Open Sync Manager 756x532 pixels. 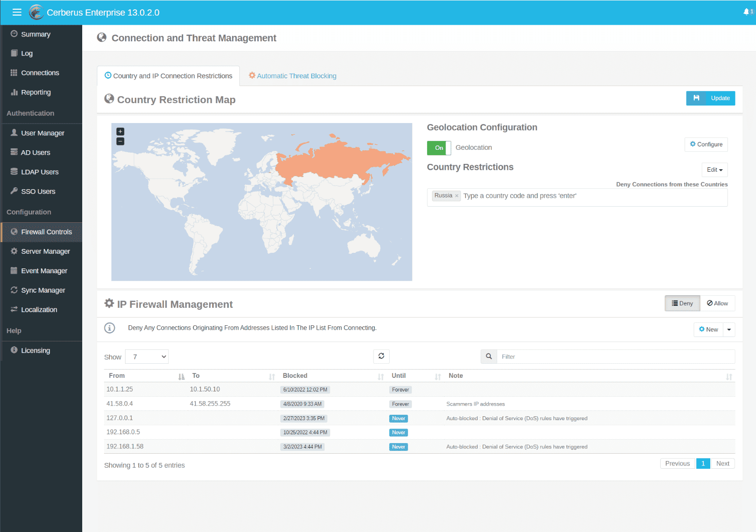pos(41,290)
